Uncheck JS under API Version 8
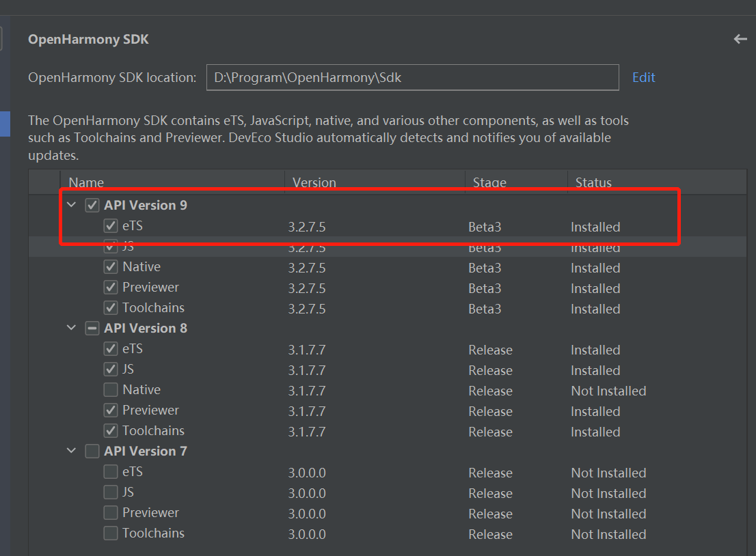The height and width of the screenshot is (556, 756). pyautogui.click(x=111, y=369)
